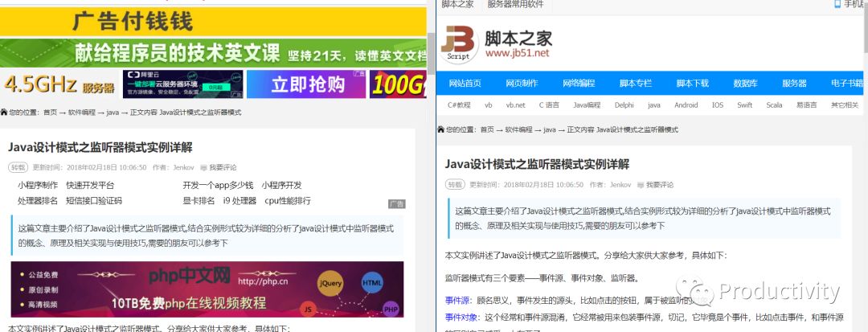The width and height of the screenshot is (868, 332).
Task: Open the 小程序开发 ad link
Action: click(282, 186)
